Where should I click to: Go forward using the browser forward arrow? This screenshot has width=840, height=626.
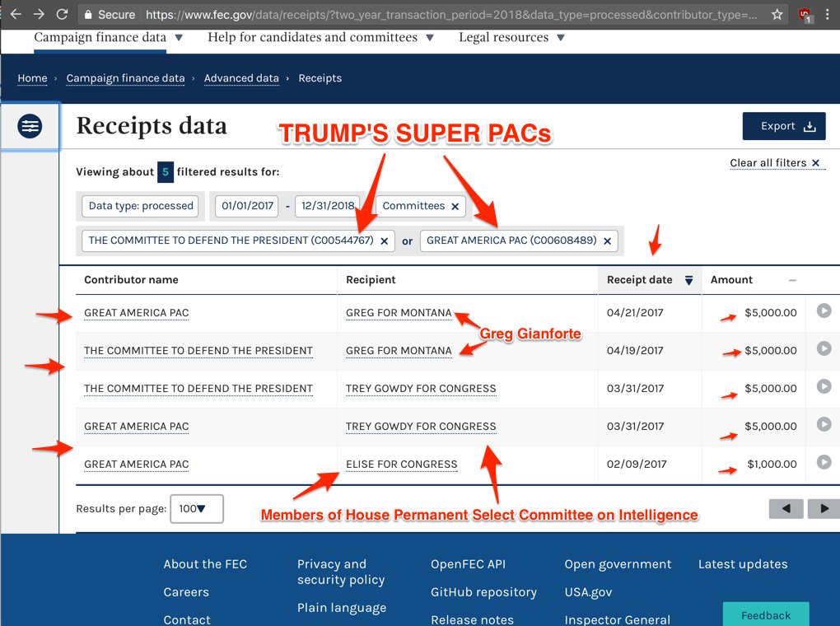[39, 14]
